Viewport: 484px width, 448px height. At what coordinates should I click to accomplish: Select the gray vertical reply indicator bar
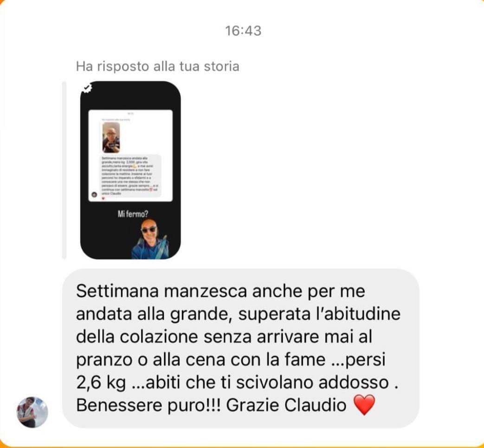(x=64, y=170)
